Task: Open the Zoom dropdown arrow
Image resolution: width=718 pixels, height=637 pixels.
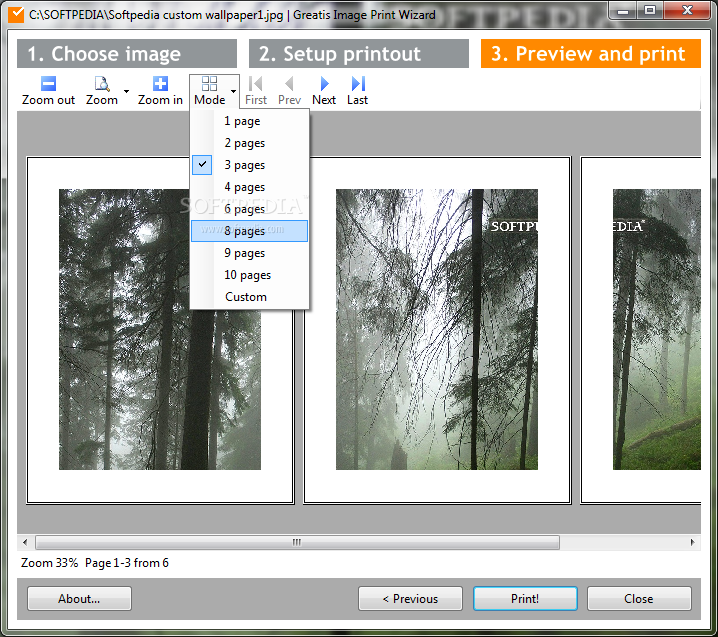Action: coord(126,91)
